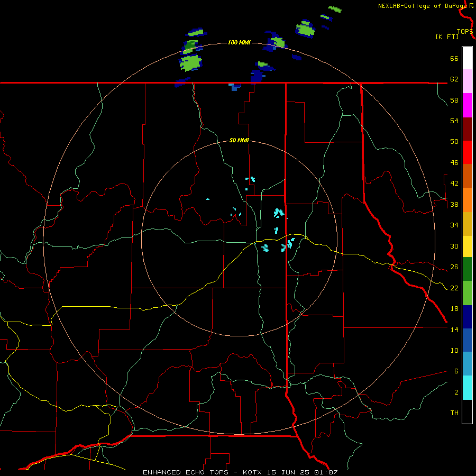Select the "26" legend value
This screenshot has height=476, width=476.
click(x=454, y=267)
